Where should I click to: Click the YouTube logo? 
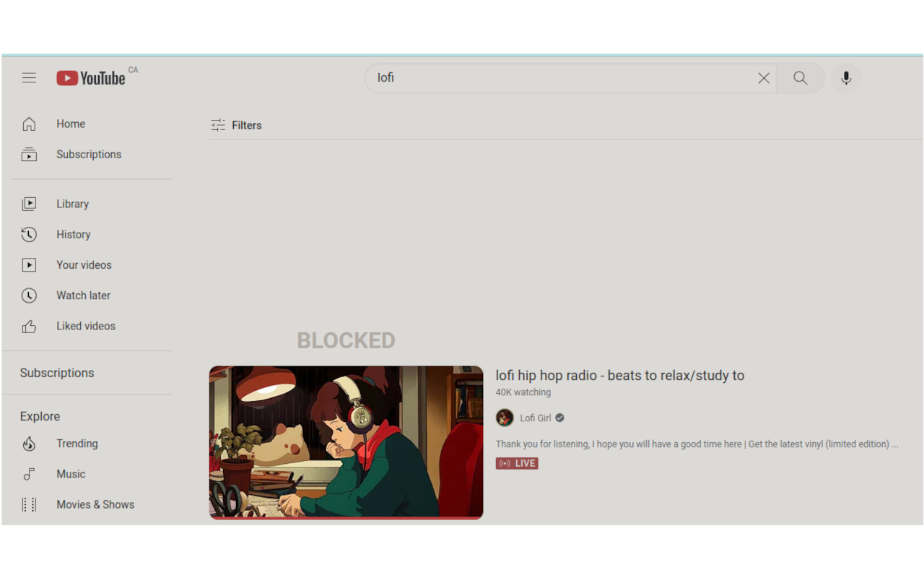click(91, 78)
